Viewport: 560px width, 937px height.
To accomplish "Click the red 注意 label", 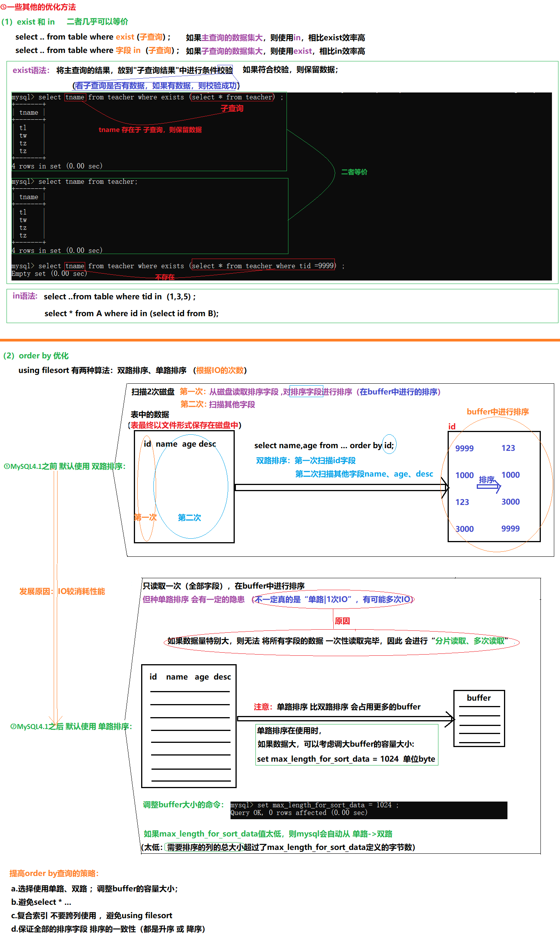I will point(263,707).
